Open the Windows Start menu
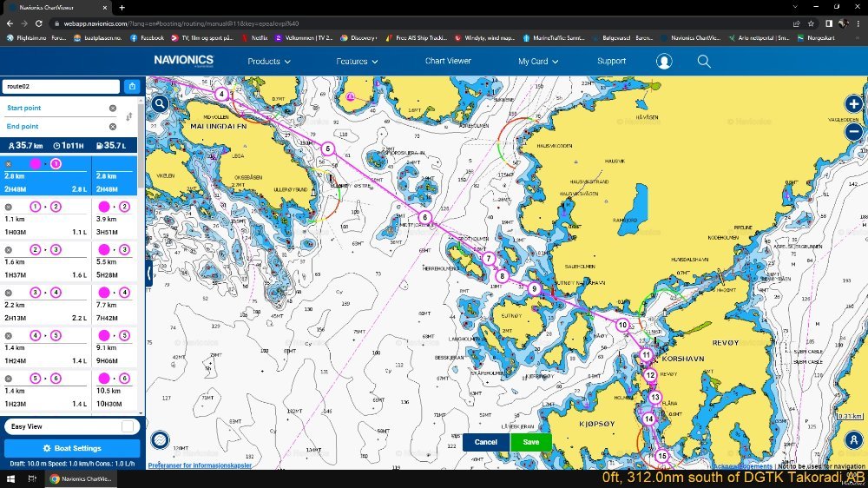Viewport: 868px width, 488px height. click(x=10, y=478)
